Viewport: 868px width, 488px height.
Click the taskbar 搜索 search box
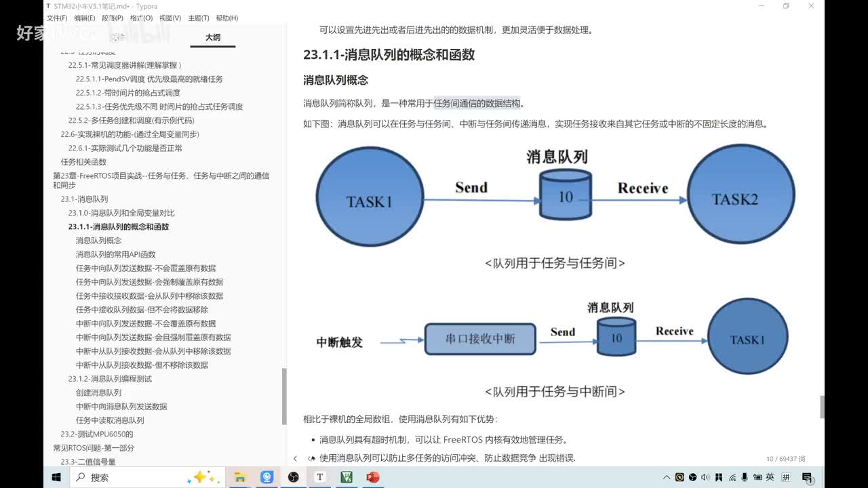pos(148,477)
